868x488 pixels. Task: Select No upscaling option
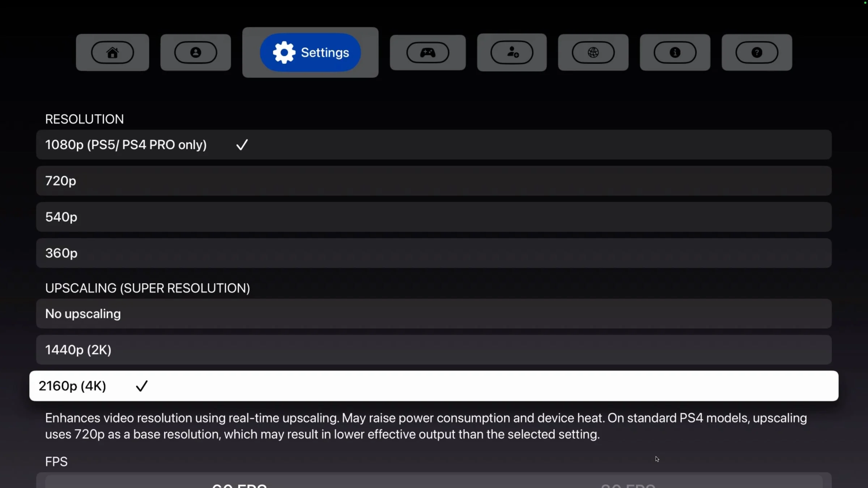coord(434,313)
